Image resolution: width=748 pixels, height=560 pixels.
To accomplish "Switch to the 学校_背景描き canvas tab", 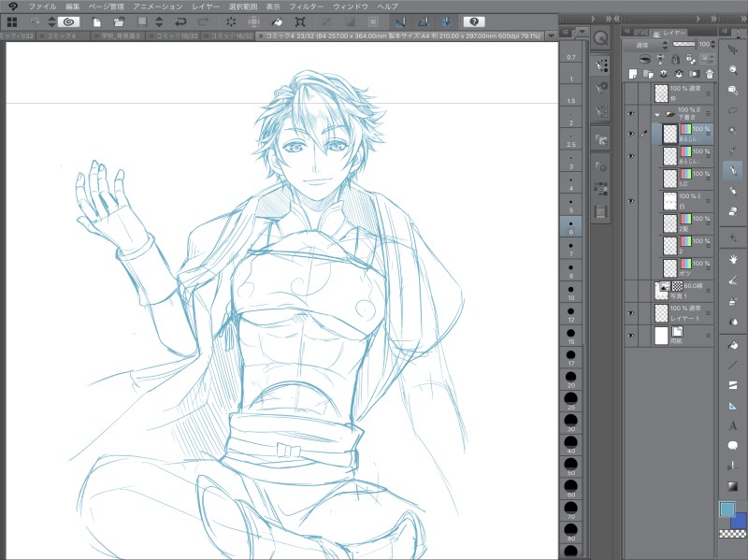I will click(x=119, y=36).
